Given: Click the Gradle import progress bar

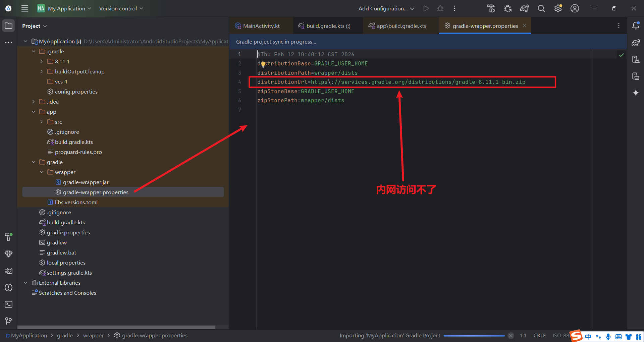Looking at the screenshot, I should [474, 336].
